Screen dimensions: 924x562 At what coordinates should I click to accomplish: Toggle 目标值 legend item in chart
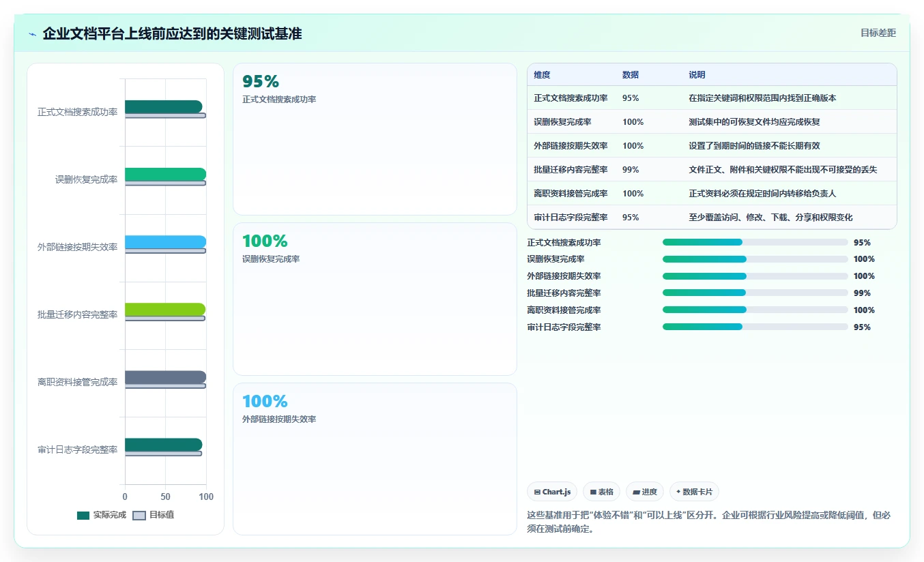pyautogui.click(x=154, y=515)
